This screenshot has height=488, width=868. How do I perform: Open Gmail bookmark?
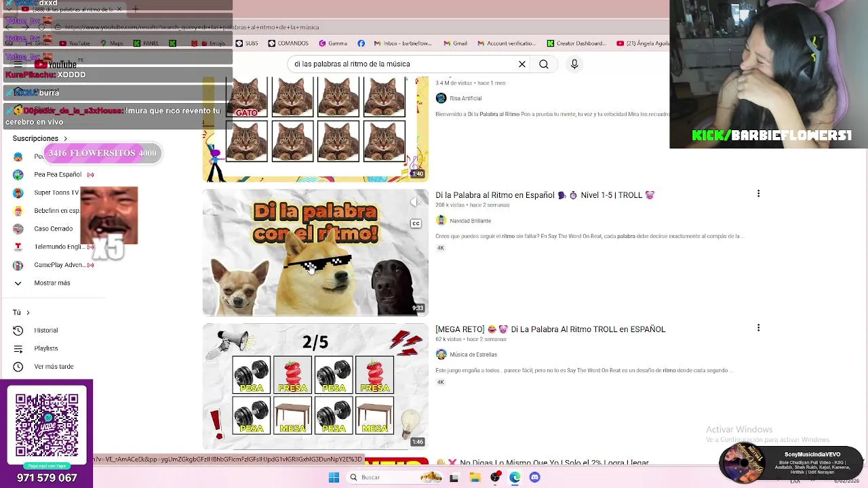click(x=456, y=43)
